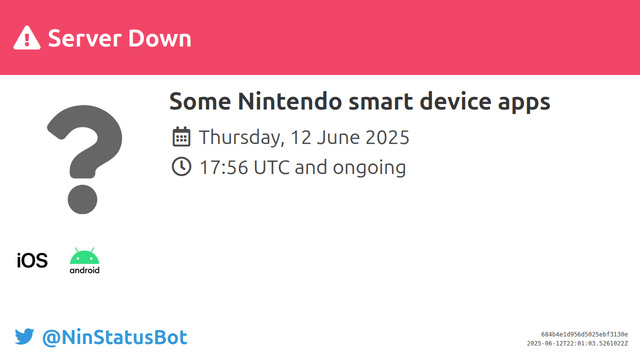The width and height of the screenshot is (640, 360).
Task: Click the warning triangle icon
Action: click(x=27, y=38)
